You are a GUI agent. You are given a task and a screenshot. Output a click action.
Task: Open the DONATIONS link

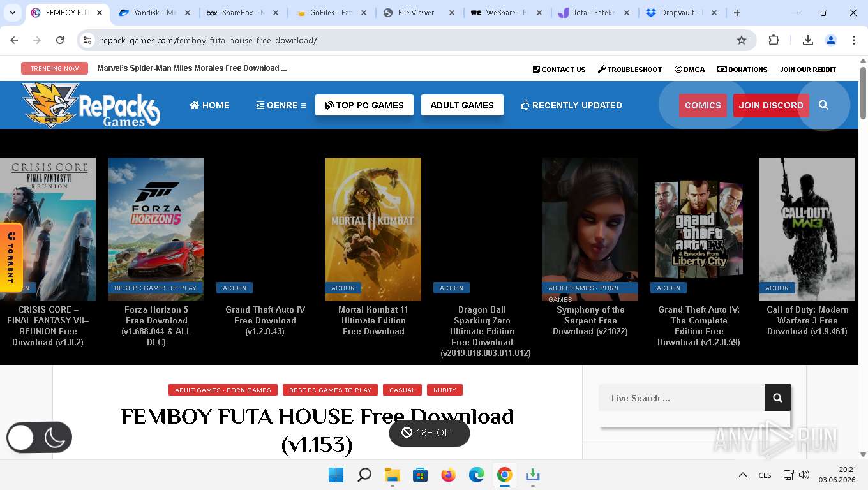(x=742, y=70)
